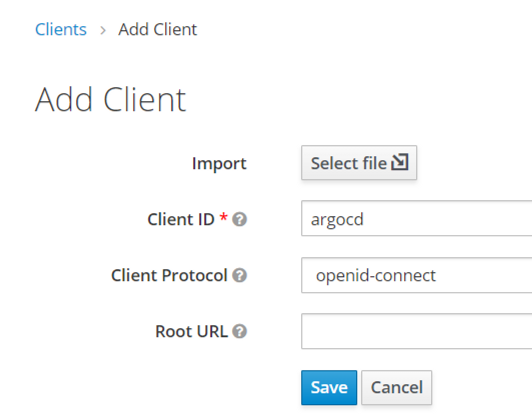Save the new client
Viewport: 532px width, 418px height.
click(329, 387)
